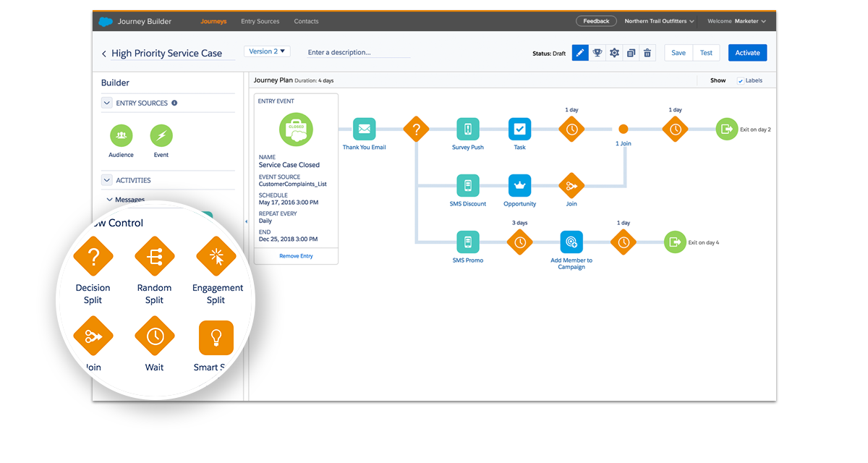868x463 pixels.
Task: Select the Audience entry source icon
Action: 121,135
